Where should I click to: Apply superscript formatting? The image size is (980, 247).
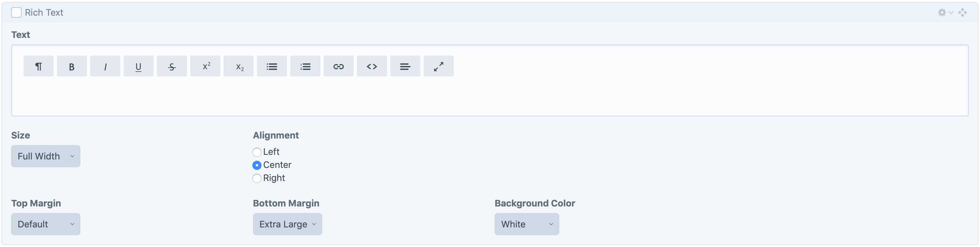point(205,66)
